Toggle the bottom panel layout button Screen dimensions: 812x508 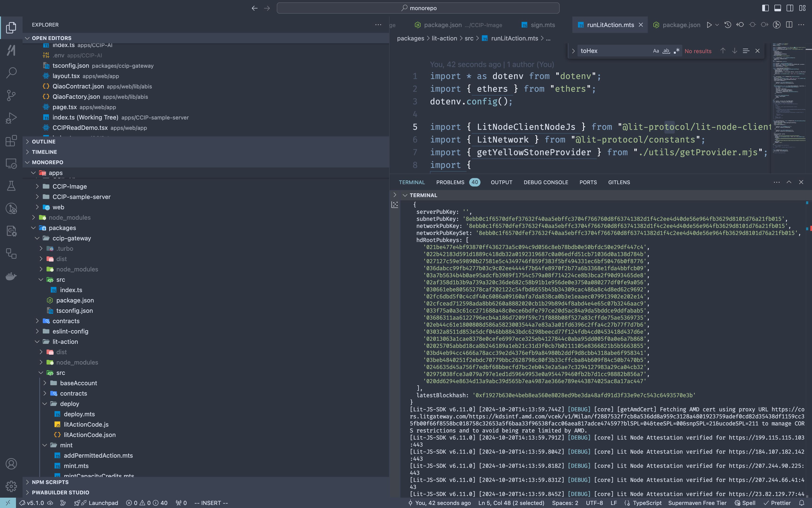pos(777,8)
